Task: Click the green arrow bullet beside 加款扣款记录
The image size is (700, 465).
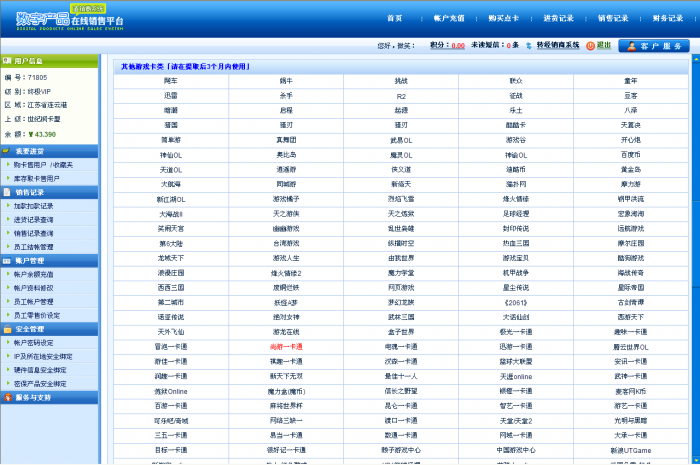Action: coord(8,206)
